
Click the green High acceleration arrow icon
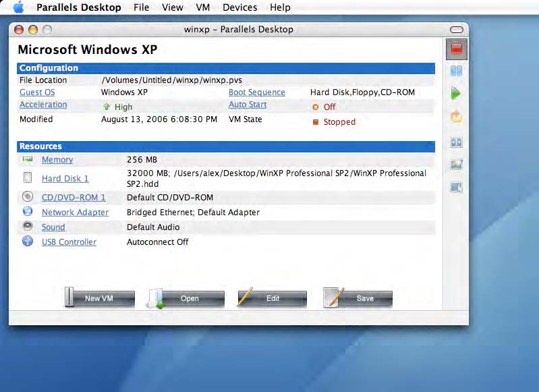tap(107, 107)
